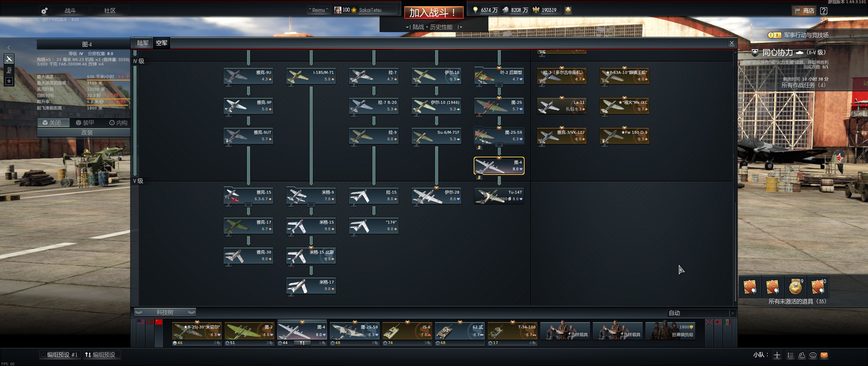Open the contacts icon in bottom bar
The image size is (868, 366).
(801, 355)
